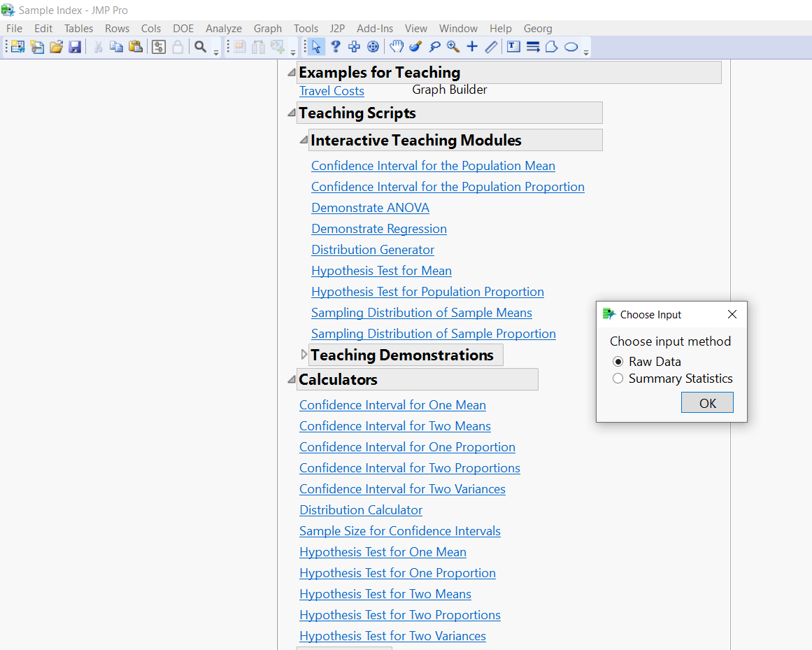Collapse the Calculators section
Screen dimensions: 812x650
click(292, 380)
